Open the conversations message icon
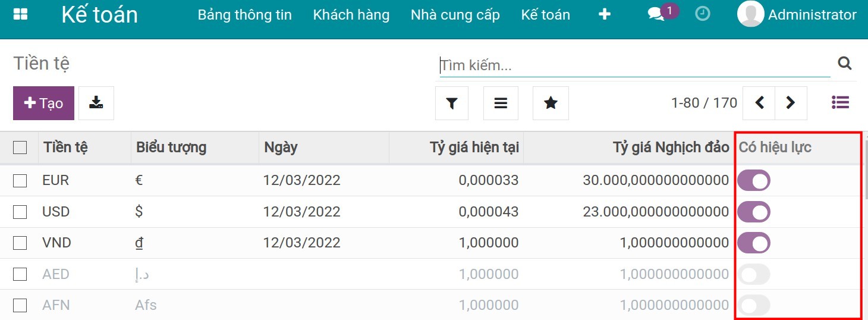Viewport: 868px width, 320px height. click(656, 15)
